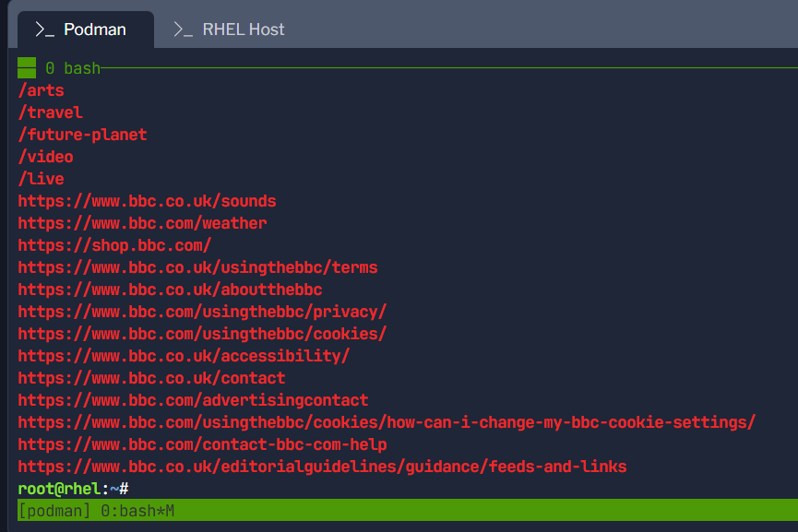Screen dimensions: 798x532
Task: Open the cookie settings help link
Action: [386, 421]
